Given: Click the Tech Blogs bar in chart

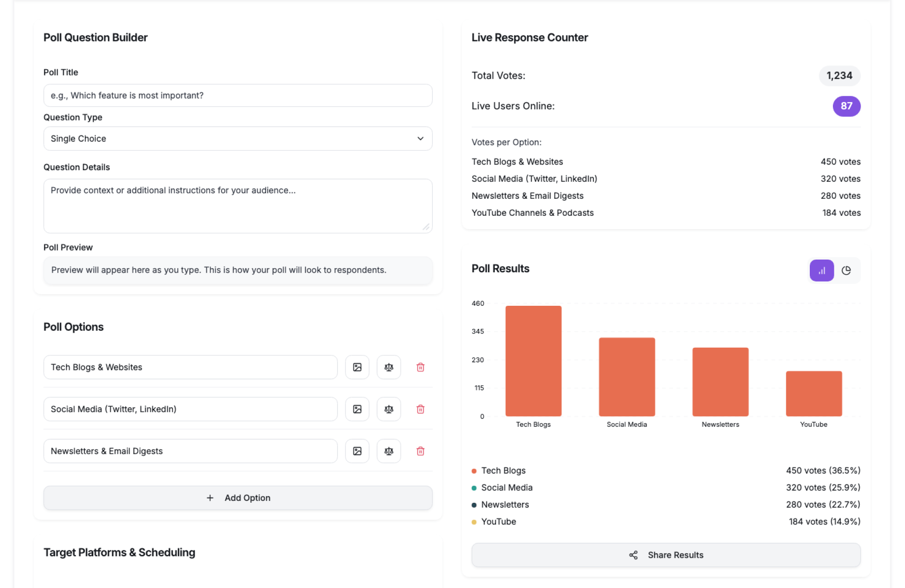Looking at the screenshot, I should [x=533, y=361].
